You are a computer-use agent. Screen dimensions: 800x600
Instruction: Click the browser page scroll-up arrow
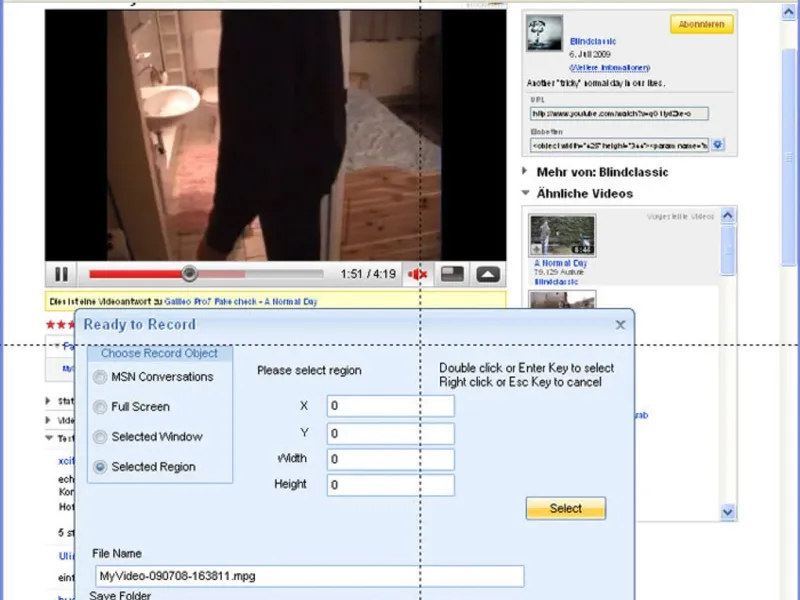point(789,12)
